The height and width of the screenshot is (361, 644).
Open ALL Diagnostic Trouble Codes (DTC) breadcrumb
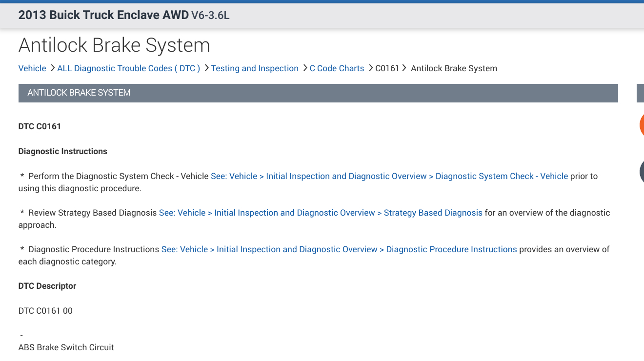pos(129,68)
